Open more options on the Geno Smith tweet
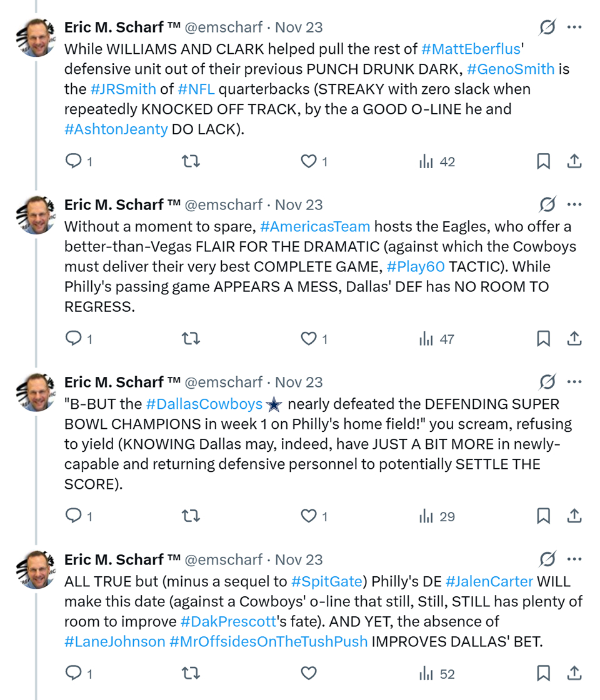 click(574, 27)
